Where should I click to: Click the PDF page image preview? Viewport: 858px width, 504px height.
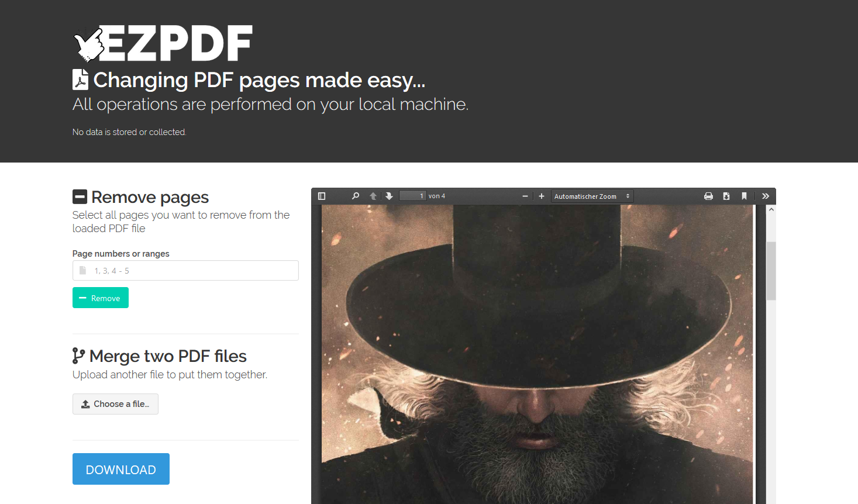[537, 354]
